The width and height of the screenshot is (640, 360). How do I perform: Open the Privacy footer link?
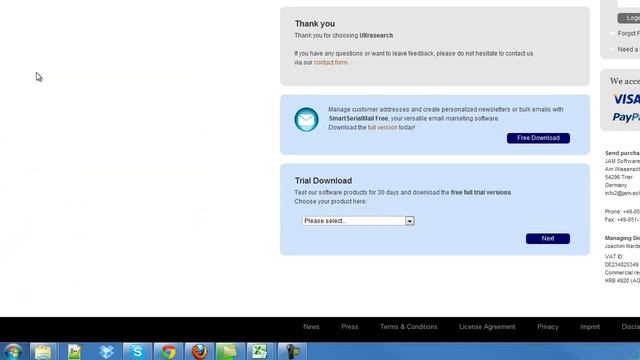[547, 327]
